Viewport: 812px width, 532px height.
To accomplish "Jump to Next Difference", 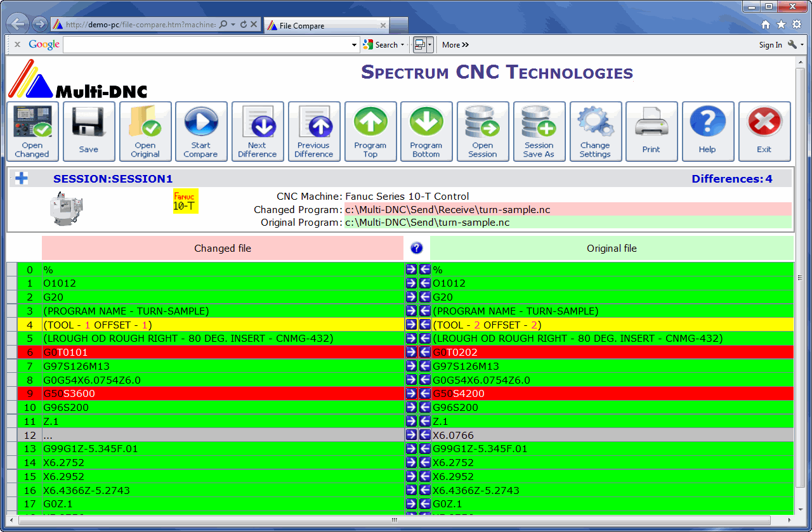I will coord(258,131).
